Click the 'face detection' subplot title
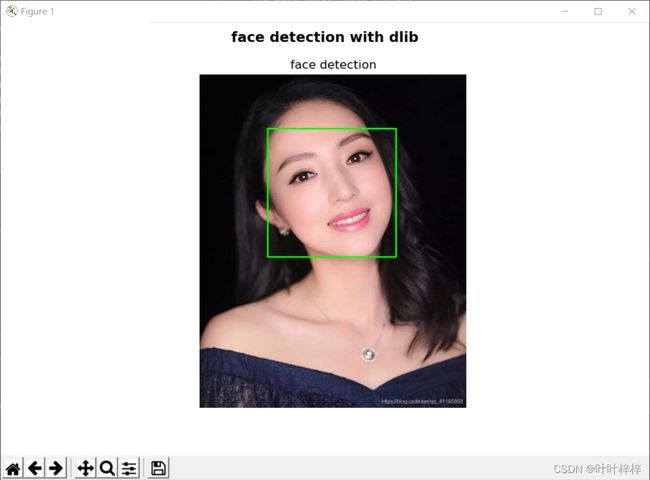 (x=333, y=64)
